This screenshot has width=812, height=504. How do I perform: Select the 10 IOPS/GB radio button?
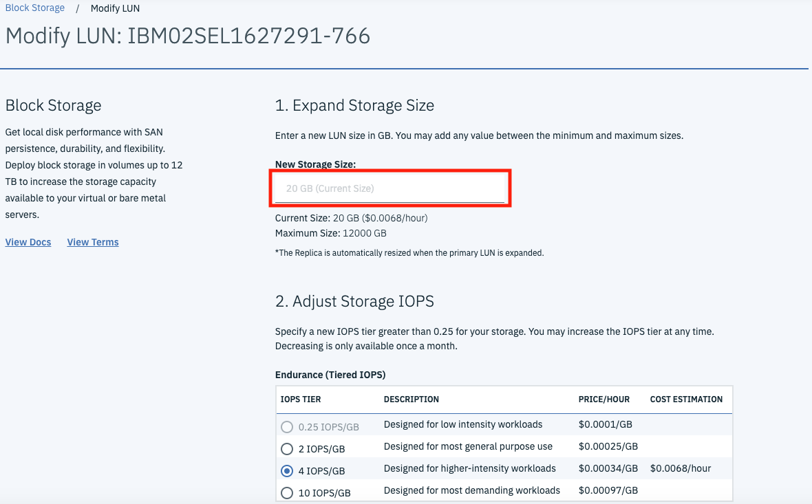click(x=287, y=492)
